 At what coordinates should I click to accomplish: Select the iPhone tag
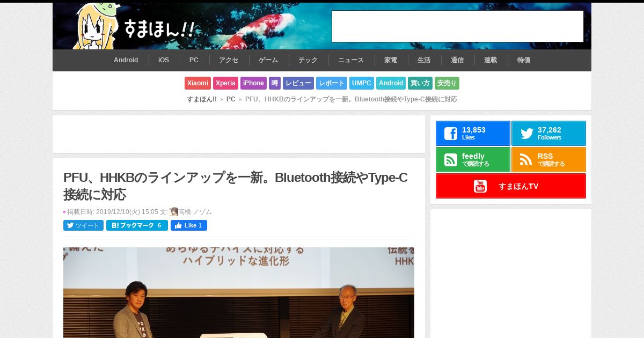(253, 83)
